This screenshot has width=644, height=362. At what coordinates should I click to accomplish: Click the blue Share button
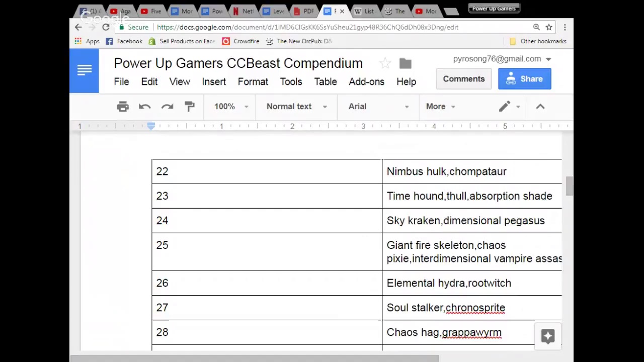pos(524,79)
